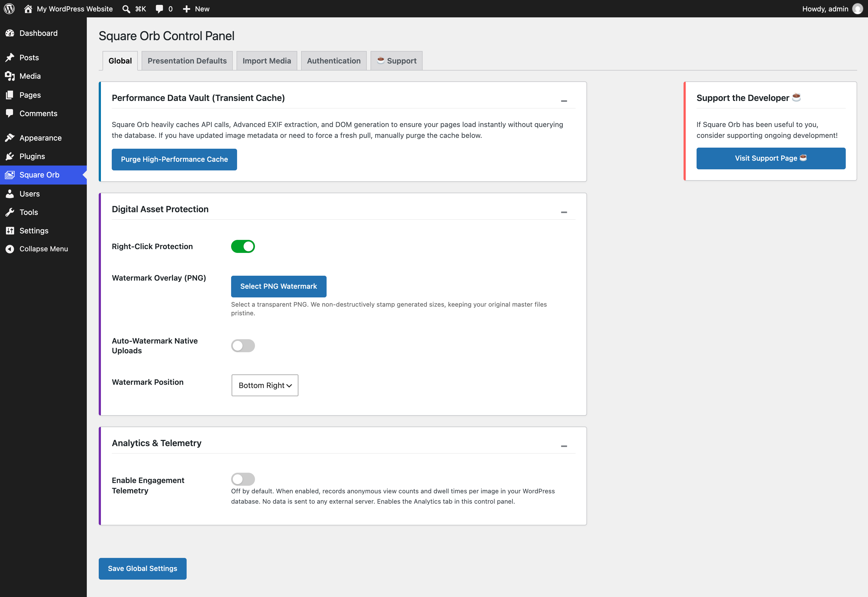
Task: Open the search magnifier in the admin bar
Action: click(126, 9)
